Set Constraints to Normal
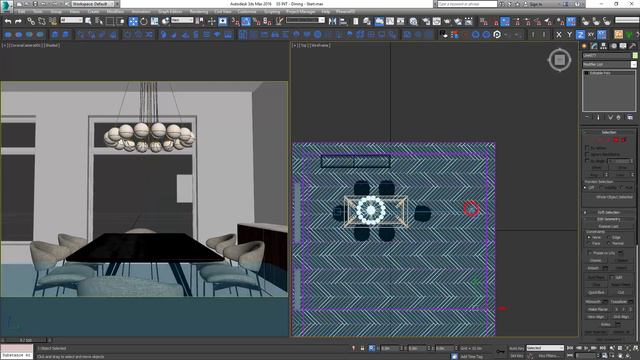This screenshot has height=360, width=640. 609,243
